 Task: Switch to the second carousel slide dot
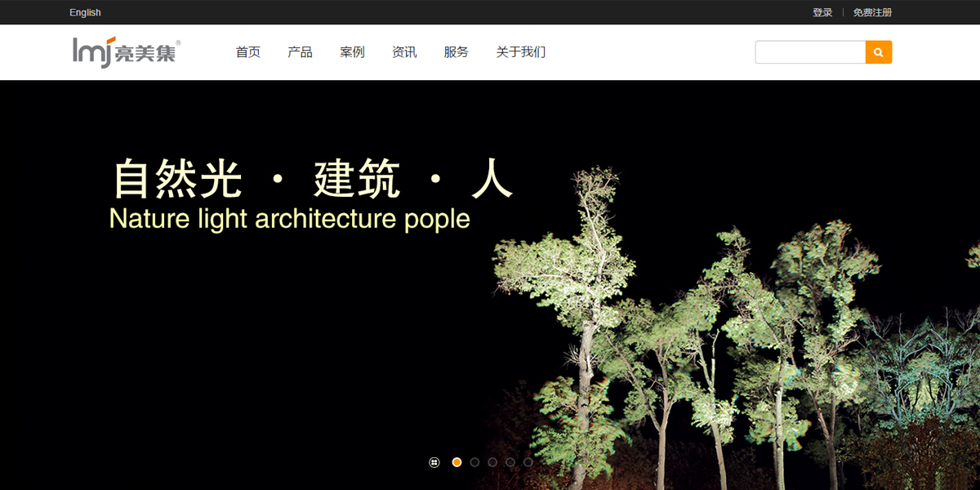[x=474, y=462]
